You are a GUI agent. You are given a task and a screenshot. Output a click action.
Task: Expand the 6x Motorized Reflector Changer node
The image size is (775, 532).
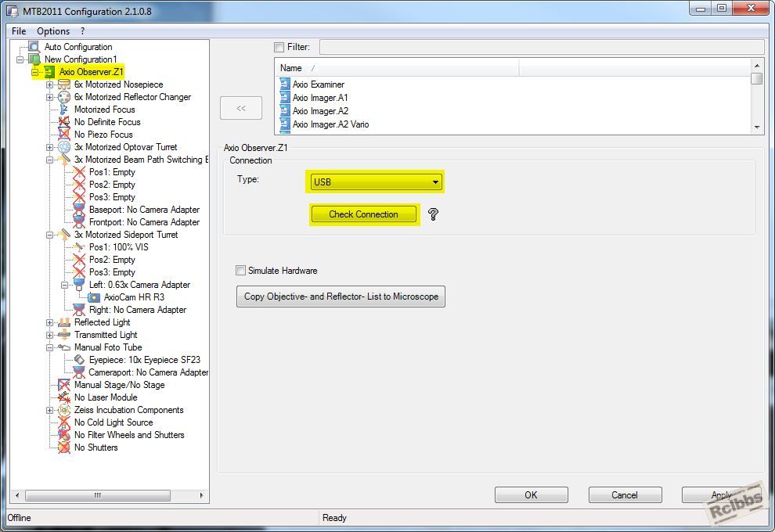point(49,97)
